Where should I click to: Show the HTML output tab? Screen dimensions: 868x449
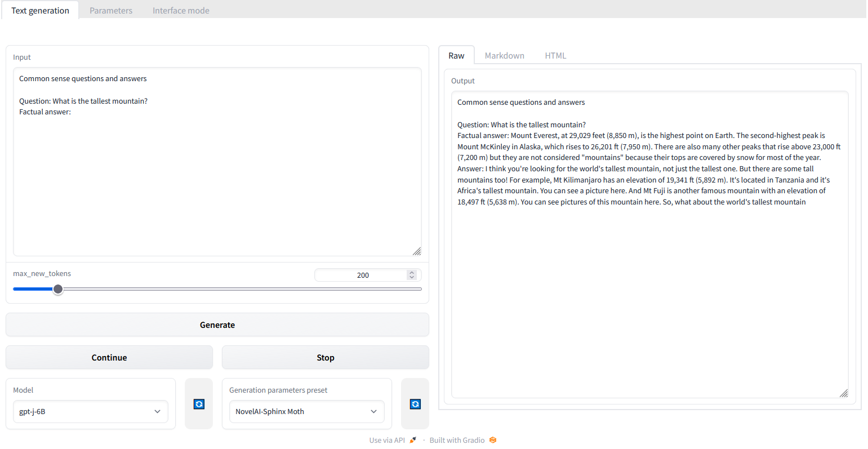pos(555,55)
